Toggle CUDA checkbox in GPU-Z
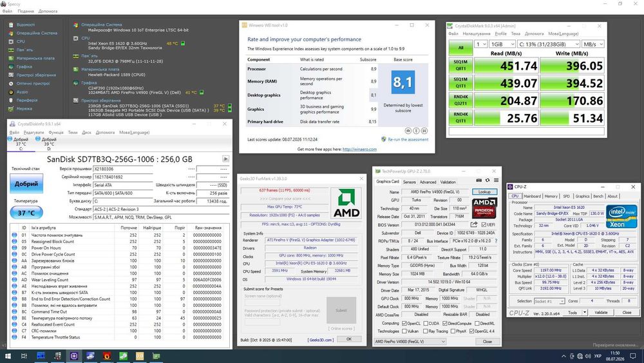The width and height of the screenshot is (644, 363). (426, 324)
